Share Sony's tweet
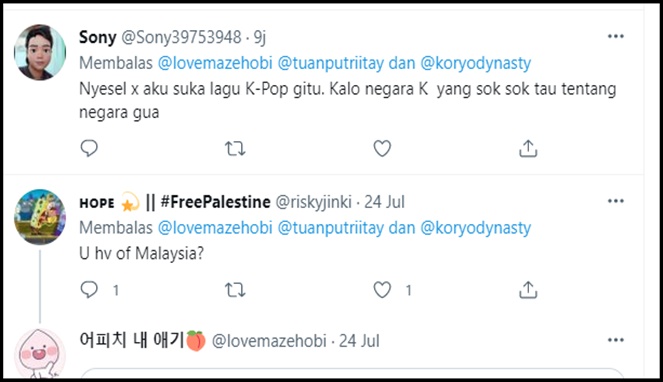 (528, 148)
